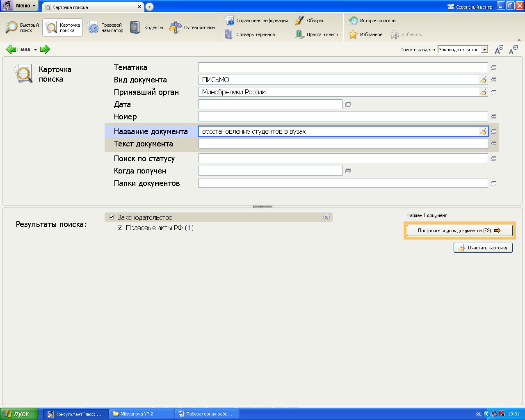Click the Тематика input field
This screenshot has width=525, height=420.
click(343, 67)
